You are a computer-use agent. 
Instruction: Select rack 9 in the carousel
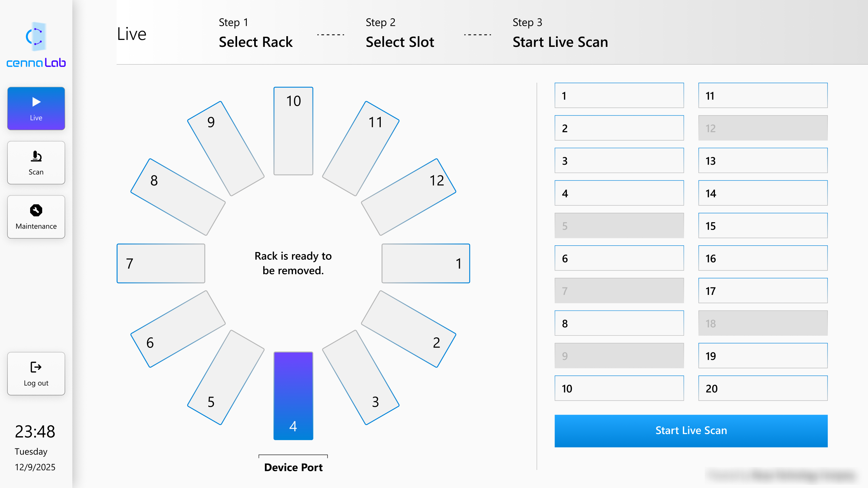pyautogui.click(x=226, y=148)
